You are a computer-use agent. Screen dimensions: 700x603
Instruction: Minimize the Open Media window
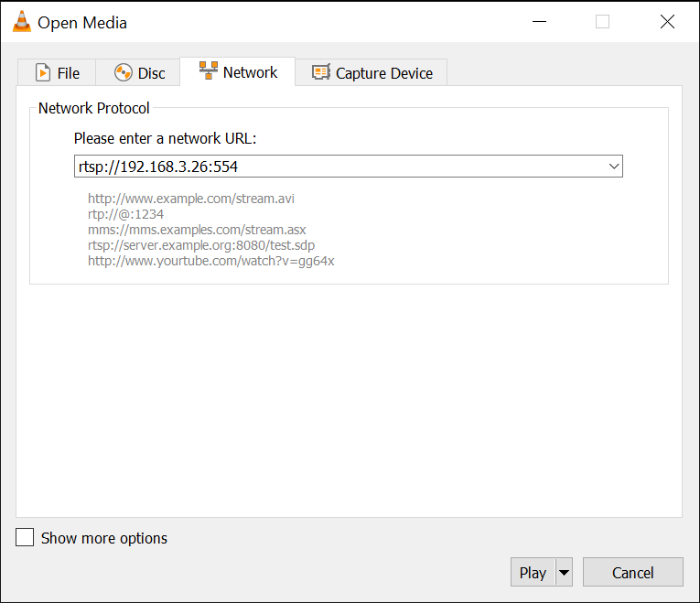pyautogui.click(x=538, y=22)
